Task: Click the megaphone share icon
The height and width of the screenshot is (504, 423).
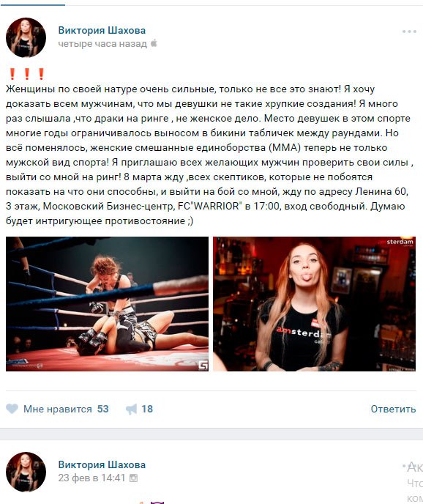Action: [131, 409]
